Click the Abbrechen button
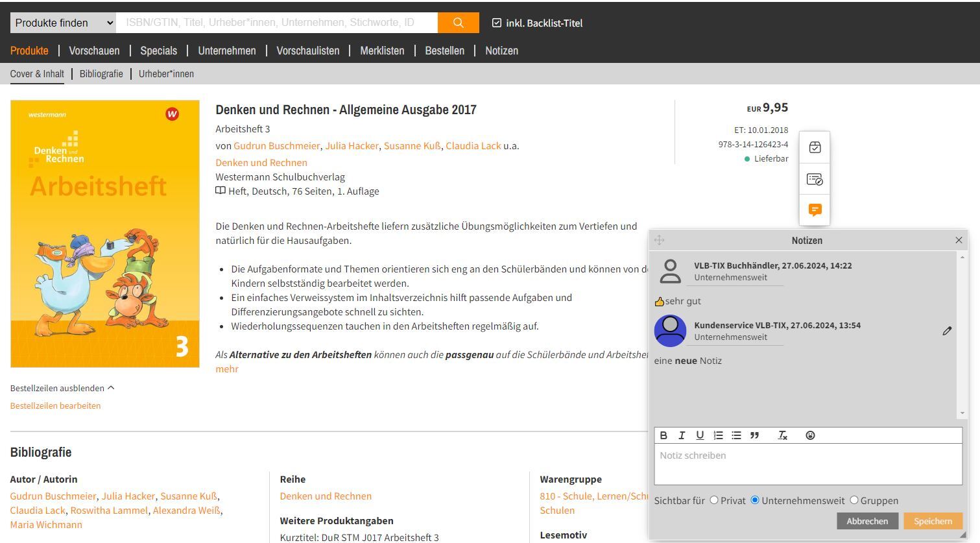Screen dimensions: 980x543 (867, 521)
